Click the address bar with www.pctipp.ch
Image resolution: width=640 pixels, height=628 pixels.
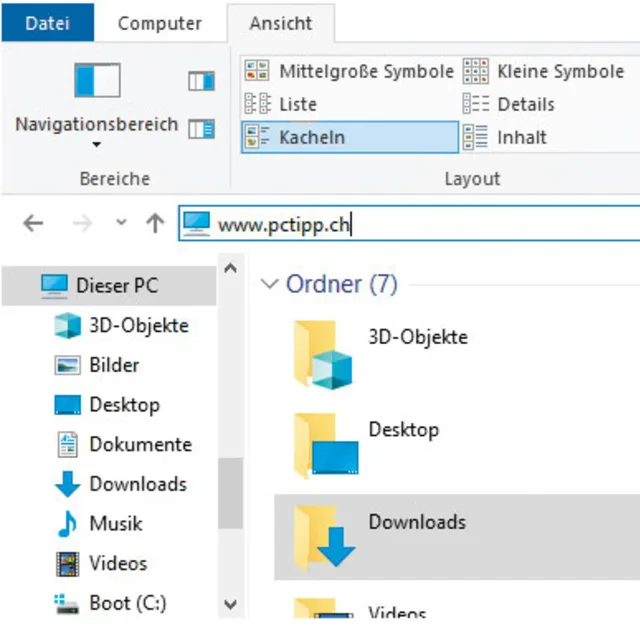pos(409,224)
